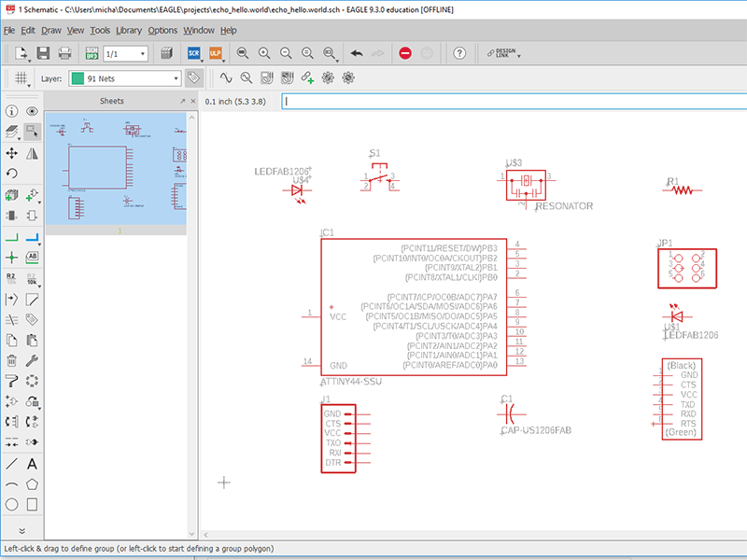This screenshot has height=560, width=747.
Task: Toggle the Show eye tool
Action: coord(32,111)
